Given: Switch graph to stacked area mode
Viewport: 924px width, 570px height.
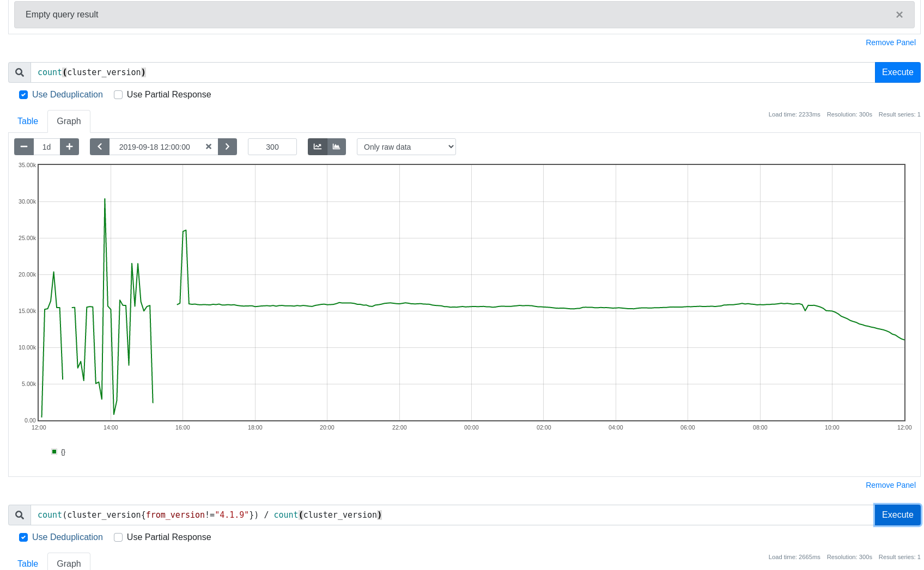Looking at the screenshot, I should 337,147.
